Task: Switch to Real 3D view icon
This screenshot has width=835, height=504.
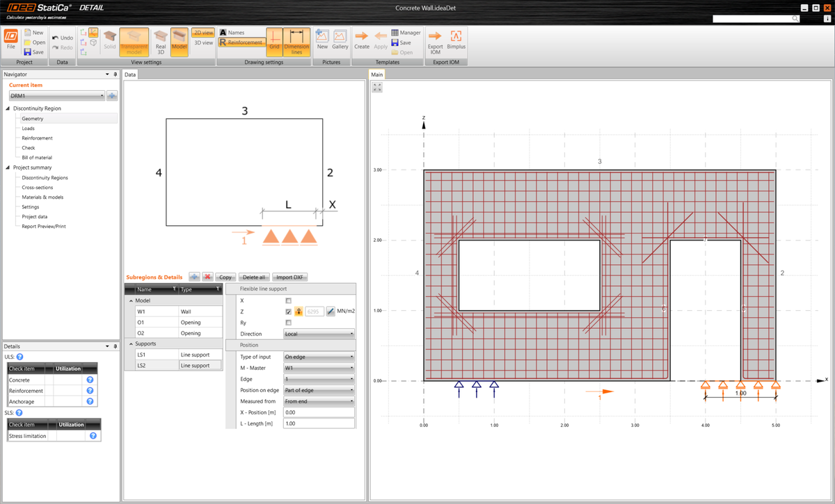Action: point(159,42)
